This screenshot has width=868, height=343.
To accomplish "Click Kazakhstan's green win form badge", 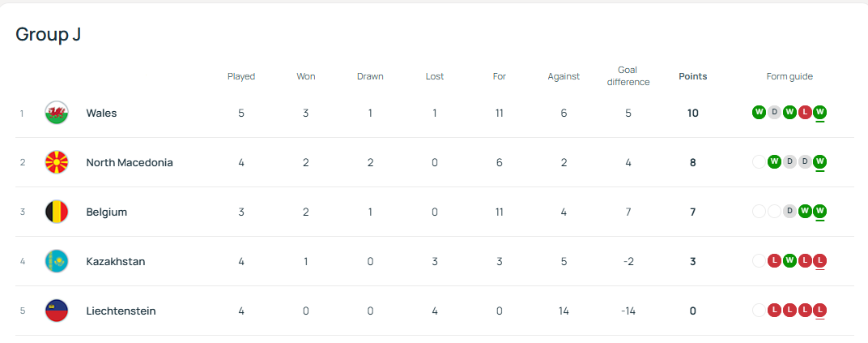I will point(789,260).
